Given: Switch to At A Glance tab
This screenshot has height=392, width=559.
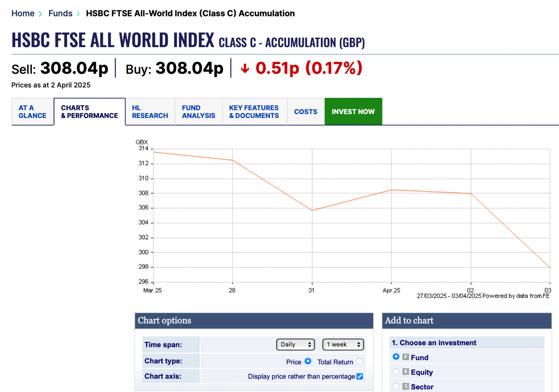Looking at the screenshot, I should coord(32,112).
